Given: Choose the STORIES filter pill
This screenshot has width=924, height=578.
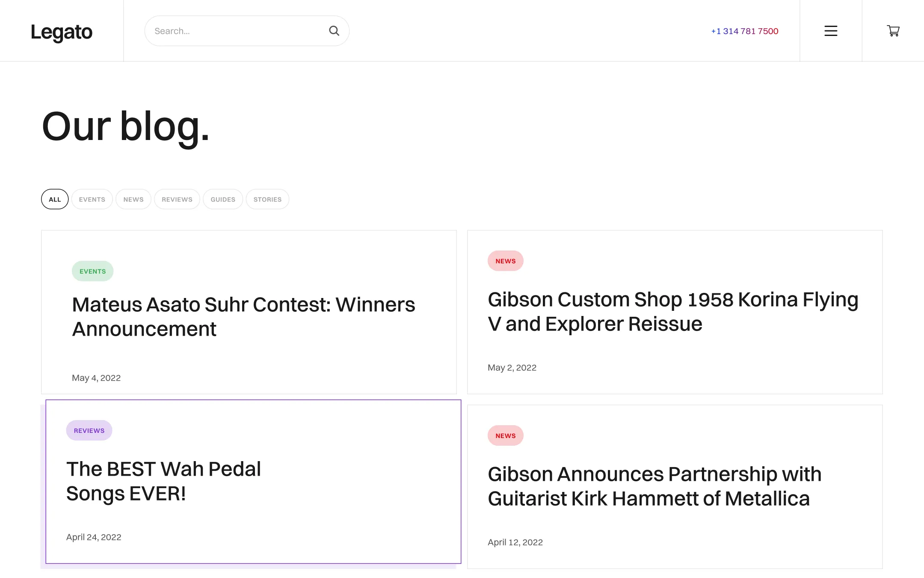Looking at the screenshot, I should pos(267,199).
